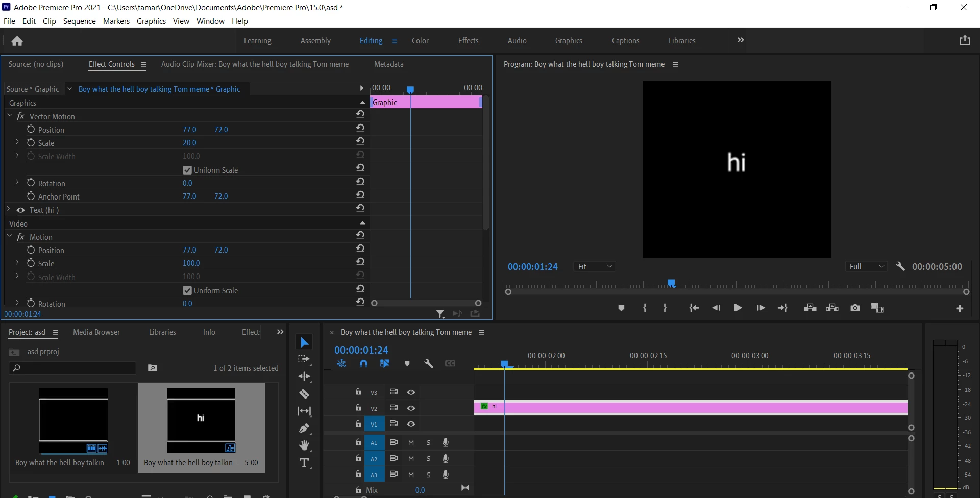Toggle V3 track output eye
Image resolution: width=980 pixels, height=498 pixels.
(411, 392)
